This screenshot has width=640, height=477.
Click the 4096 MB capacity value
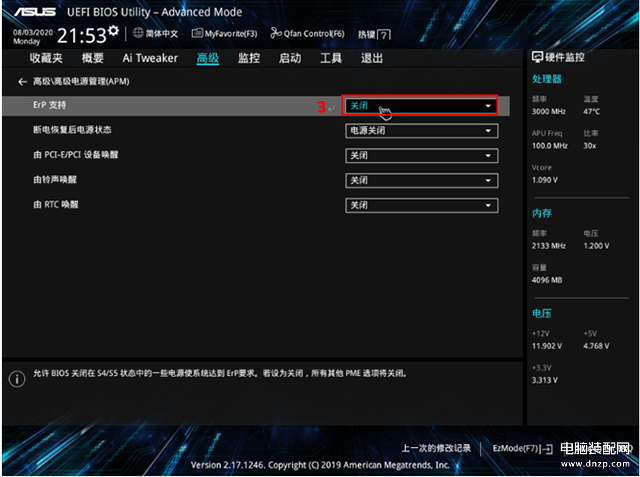tap(547, 280)
